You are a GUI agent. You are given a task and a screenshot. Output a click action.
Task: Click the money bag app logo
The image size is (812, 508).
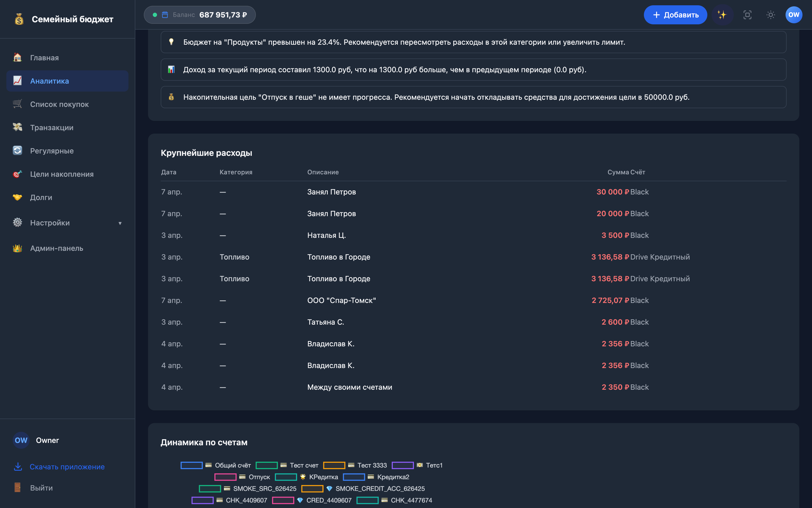pyautogui.click(x=19, y=19)
